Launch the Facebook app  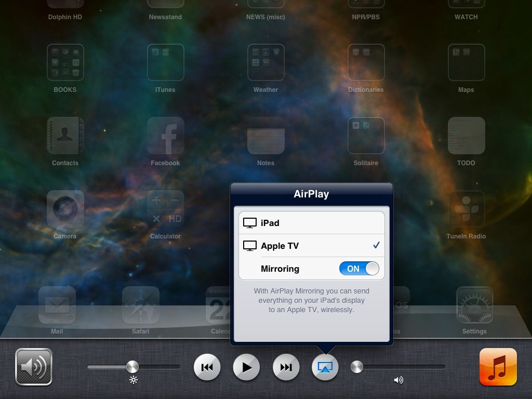click(166, 136)
